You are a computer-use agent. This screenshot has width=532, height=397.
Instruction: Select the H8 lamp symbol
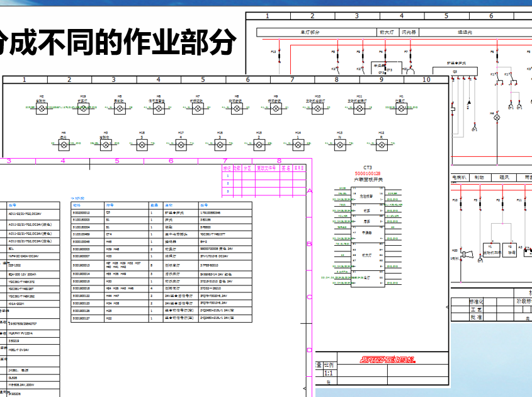pos(237,108)
